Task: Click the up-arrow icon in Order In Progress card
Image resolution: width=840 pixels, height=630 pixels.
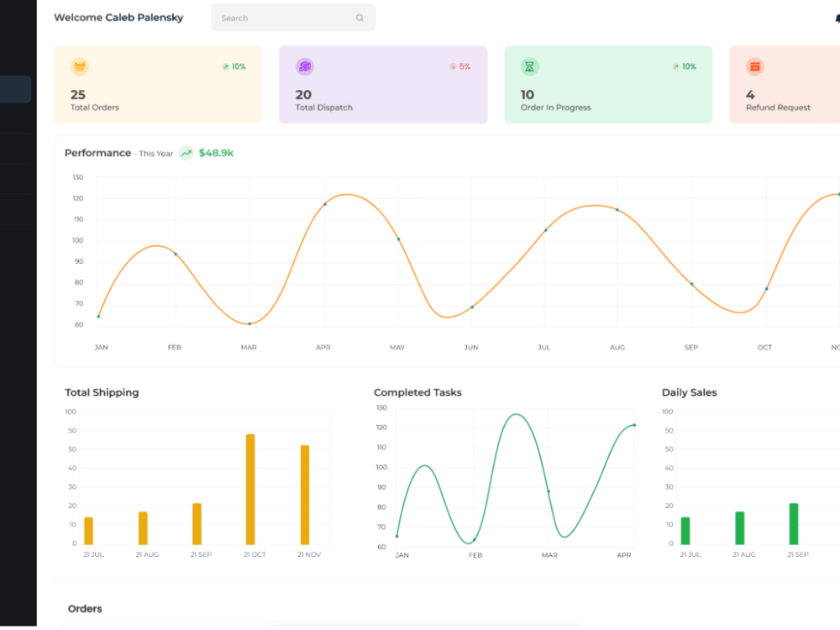Action: (x=675, y=66)
